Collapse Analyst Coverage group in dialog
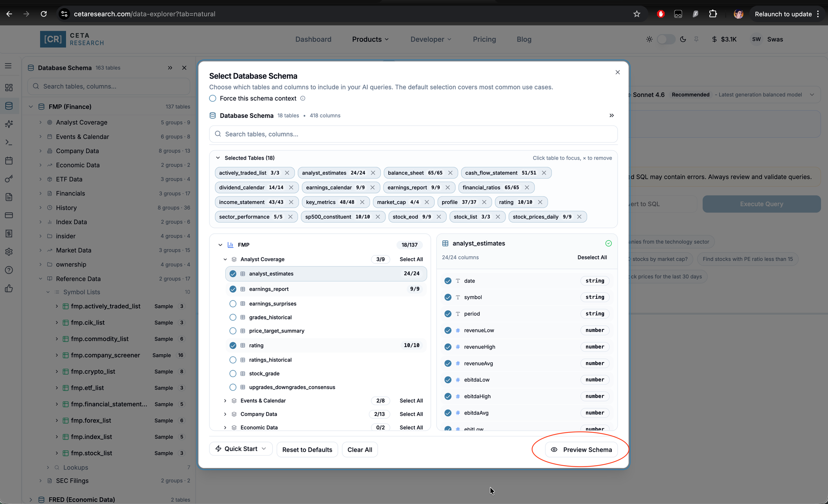This screenshot has height=504, width=828. 225,259
